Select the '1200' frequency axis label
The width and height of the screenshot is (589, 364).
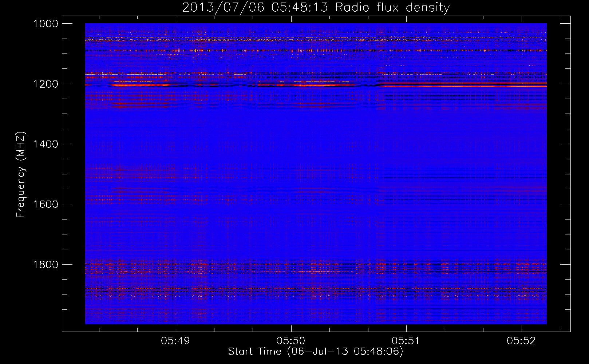coord(46,84)
